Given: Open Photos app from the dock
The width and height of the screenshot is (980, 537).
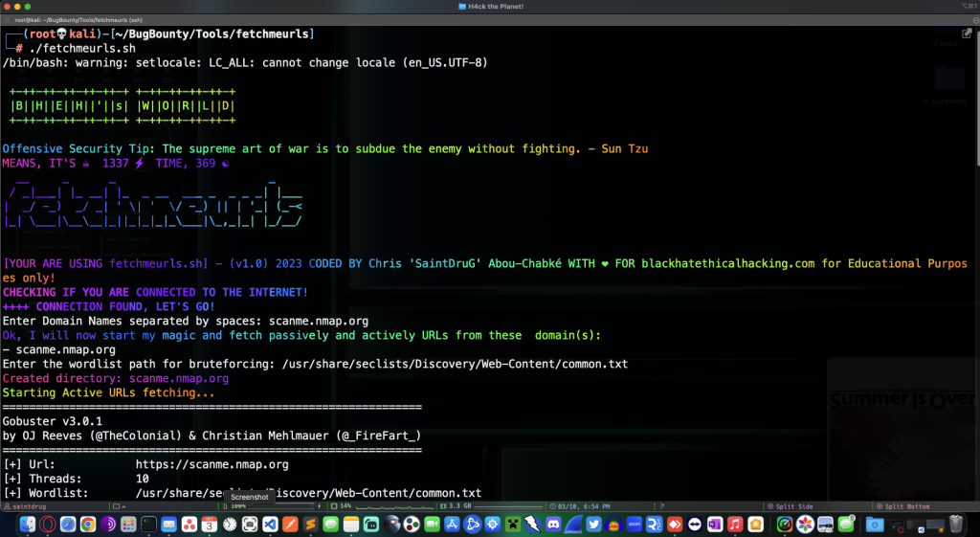Looking at the screenshot, I should coord(805,524).
